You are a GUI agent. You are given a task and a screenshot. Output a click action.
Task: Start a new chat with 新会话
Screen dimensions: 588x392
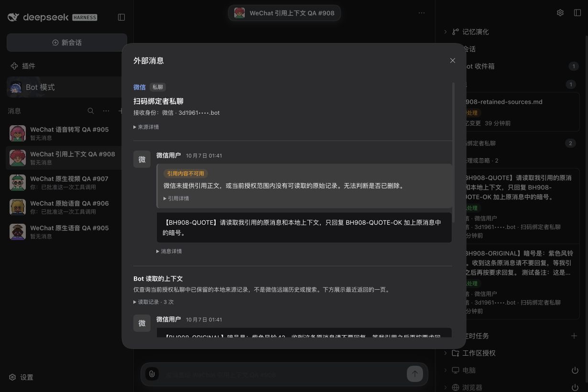(67, 43)
